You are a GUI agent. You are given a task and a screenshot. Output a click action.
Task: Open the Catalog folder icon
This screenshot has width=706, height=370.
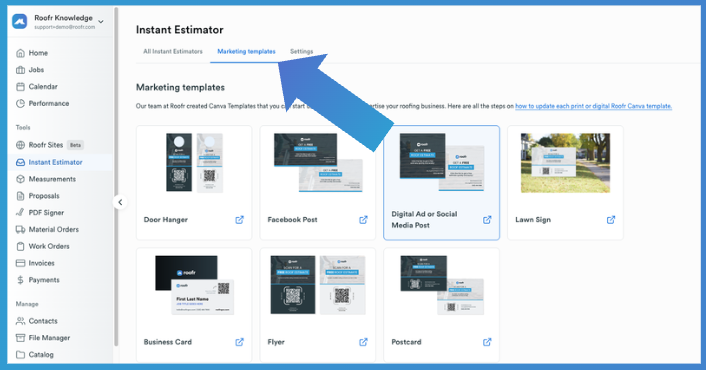(x=20, y=355)
